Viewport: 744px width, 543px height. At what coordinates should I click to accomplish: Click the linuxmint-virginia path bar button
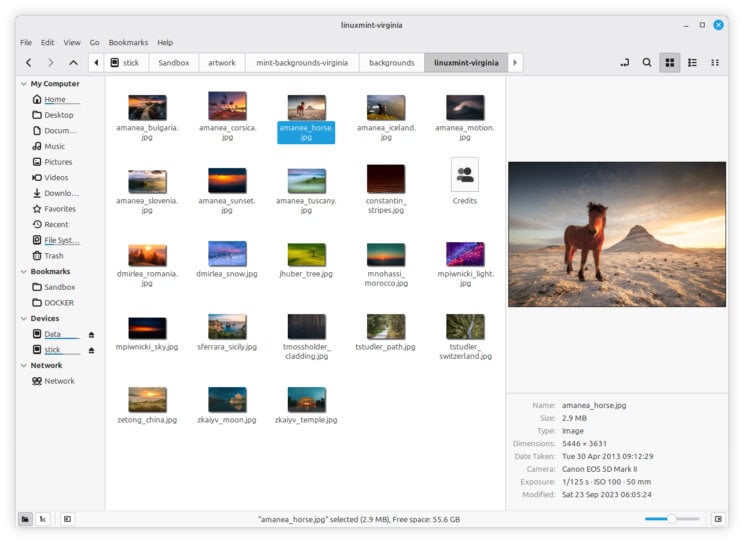466,63
